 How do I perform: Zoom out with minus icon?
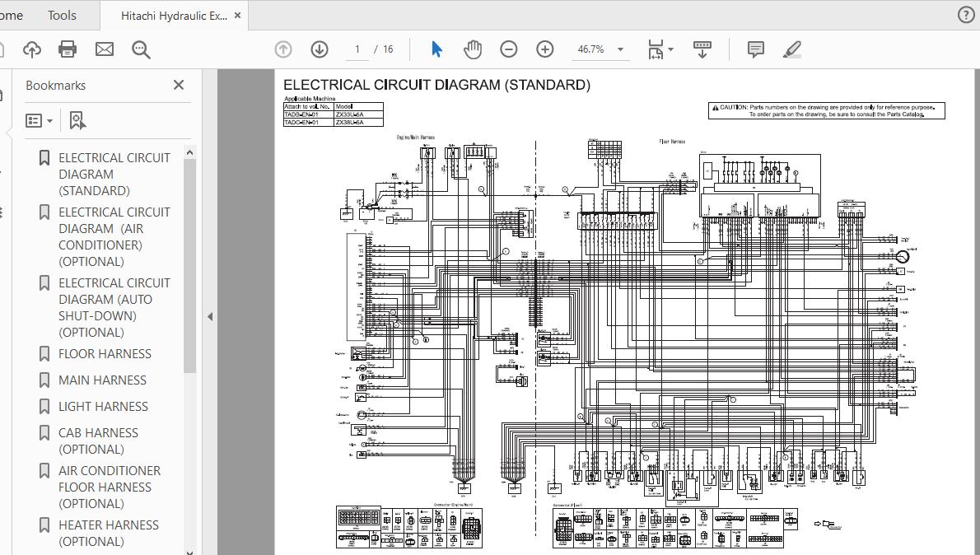(509, 49)
